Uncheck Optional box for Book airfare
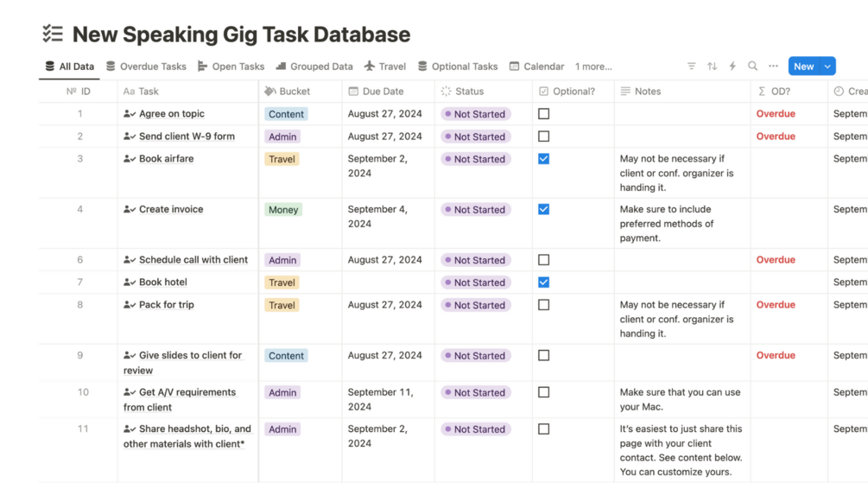 543,159
